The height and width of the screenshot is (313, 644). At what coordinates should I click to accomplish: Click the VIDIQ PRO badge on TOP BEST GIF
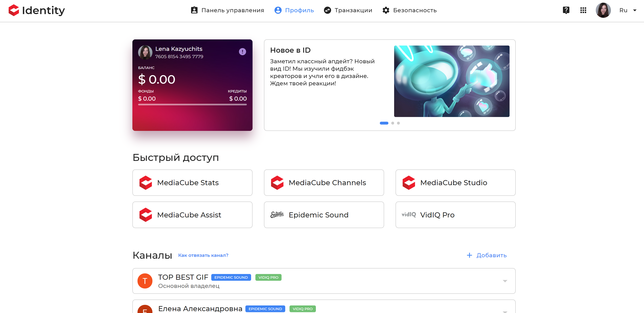268,277
